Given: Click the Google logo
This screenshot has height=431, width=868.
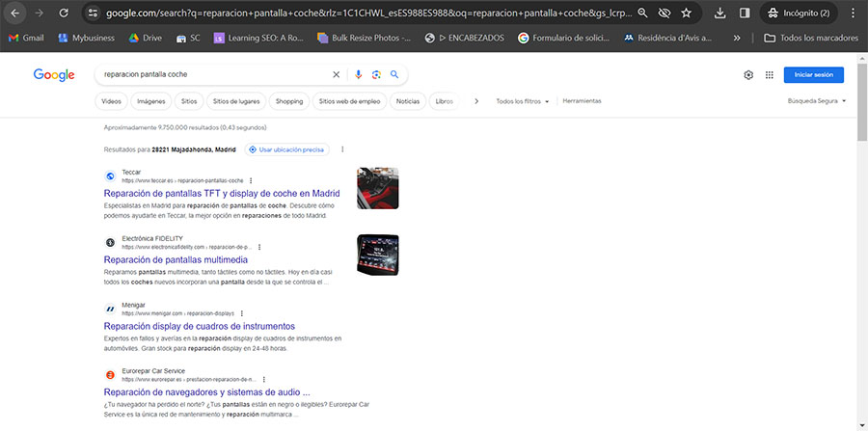Looking at the screenshot, I should click(x=54, y=75).
